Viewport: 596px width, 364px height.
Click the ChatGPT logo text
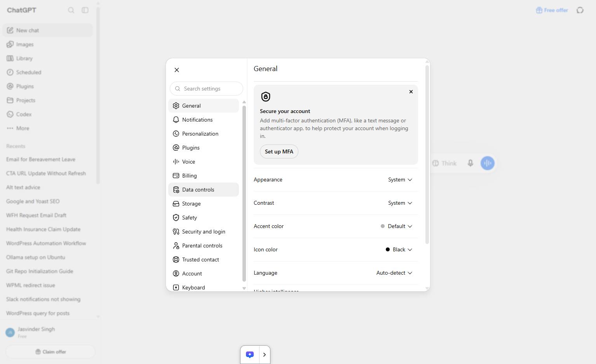[x=21, y=10]
